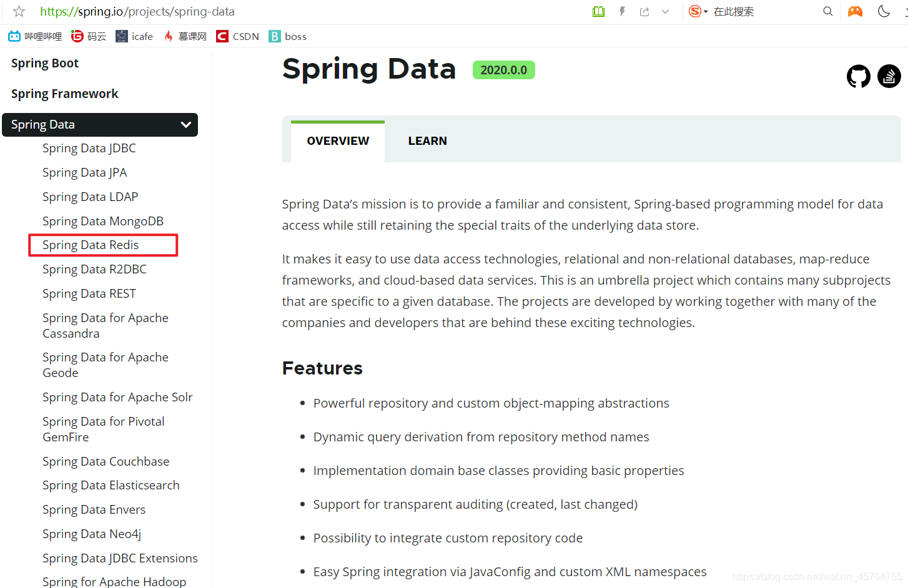Image resolution: width=908 pixels, height=588 pixels.
Task: Open Spring Data JDBC
Action: point(89,148)
